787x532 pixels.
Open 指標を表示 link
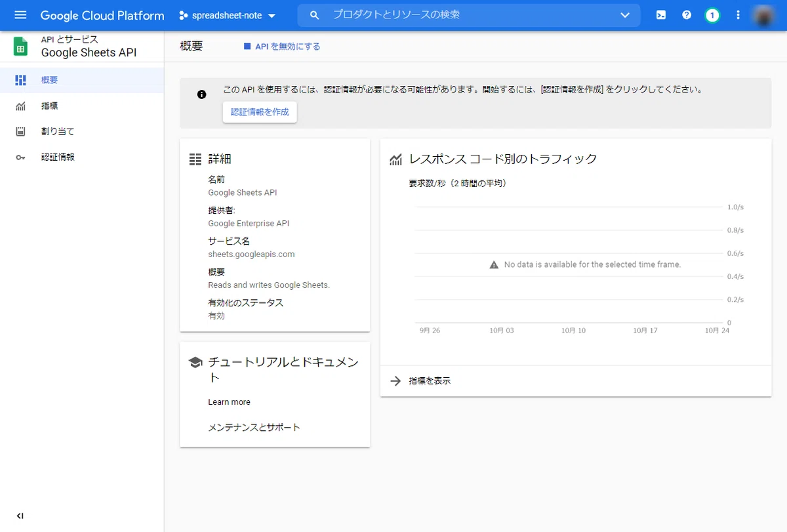[x=430, y=381]
